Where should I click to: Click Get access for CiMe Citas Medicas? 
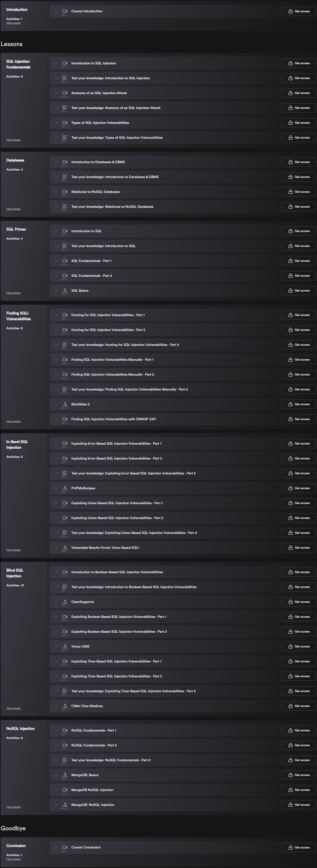point(299,706)
